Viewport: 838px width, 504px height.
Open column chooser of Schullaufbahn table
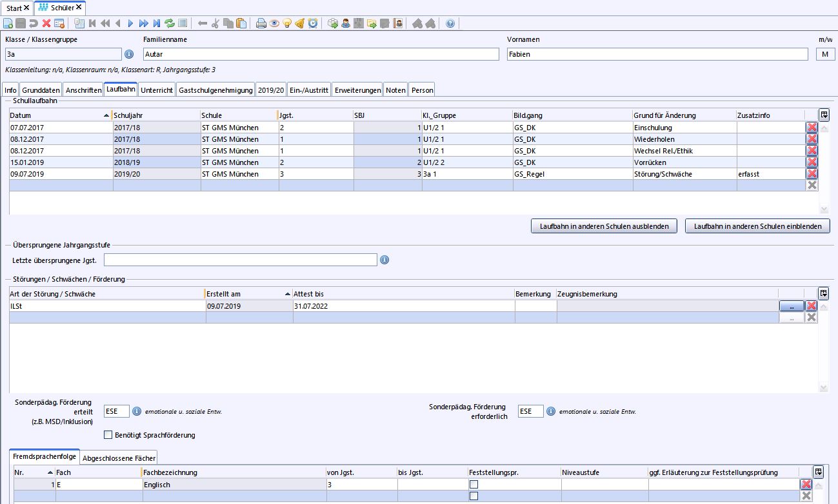[x=824, y=115]
